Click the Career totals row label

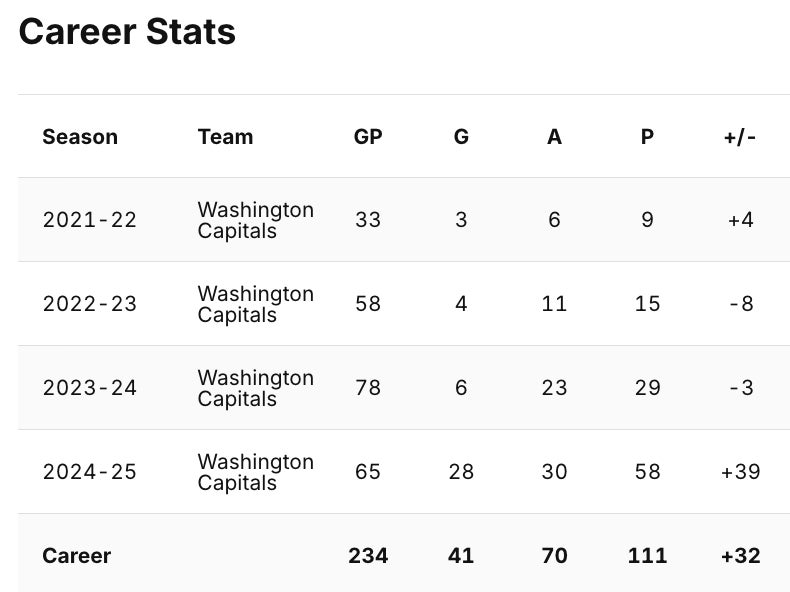77,556
